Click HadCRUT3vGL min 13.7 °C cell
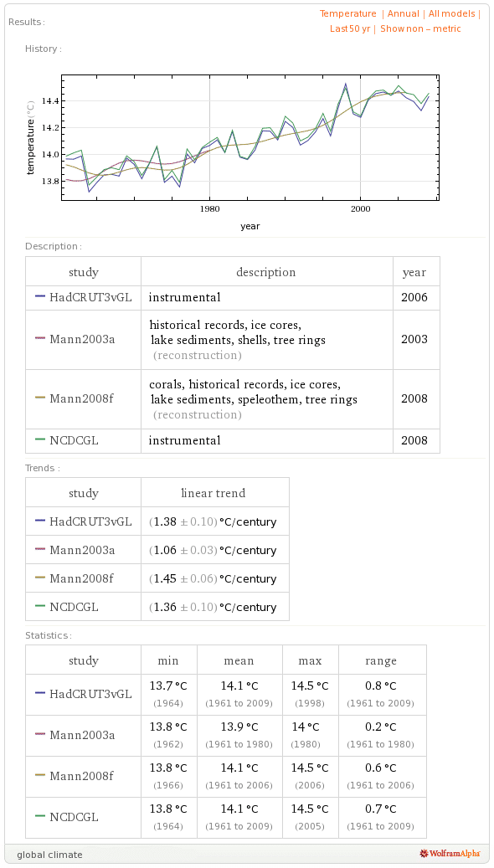This screenshot has width=494, height=868. (168, 694)
